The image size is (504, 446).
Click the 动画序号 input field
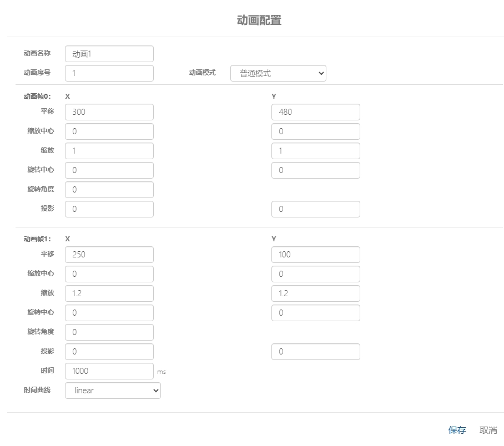[109, 73]
